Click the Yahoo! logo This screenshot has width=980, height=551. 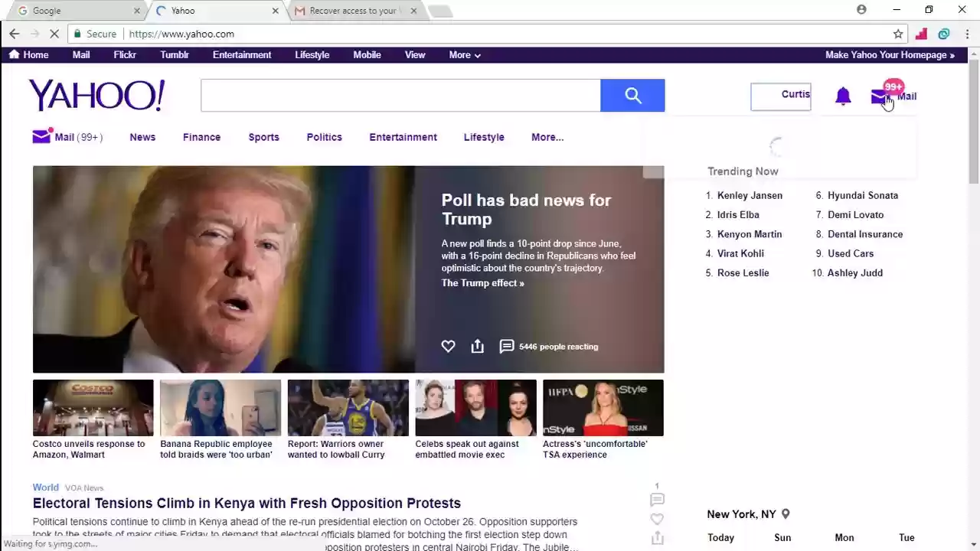(x=96, y=96)
